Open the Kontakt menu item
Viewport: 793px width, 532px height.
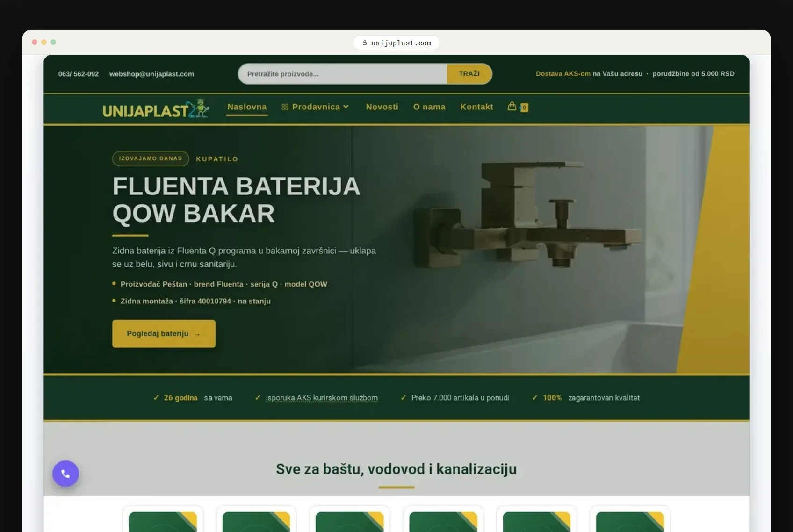[476, 107]
